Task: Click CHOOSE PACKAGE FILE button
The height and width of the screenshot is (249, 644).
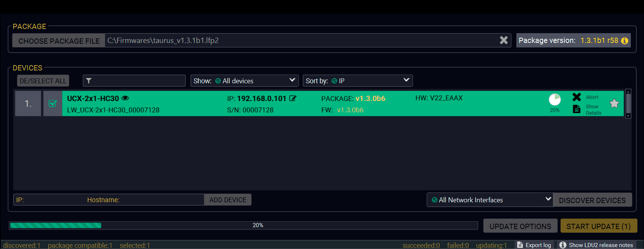Action: click(x=59, y=41)
